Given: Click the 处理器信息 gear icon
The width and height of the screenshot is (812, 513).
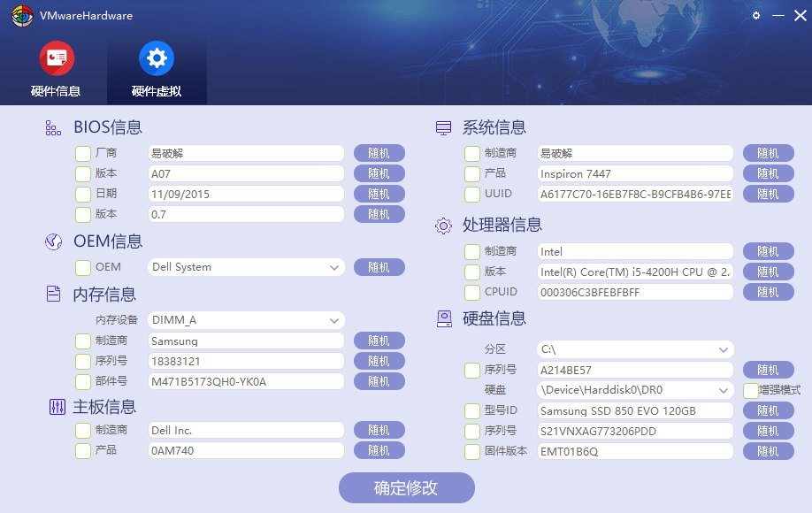Looking at the screenshot, I should pyautogui.click(x=443, y=226).
